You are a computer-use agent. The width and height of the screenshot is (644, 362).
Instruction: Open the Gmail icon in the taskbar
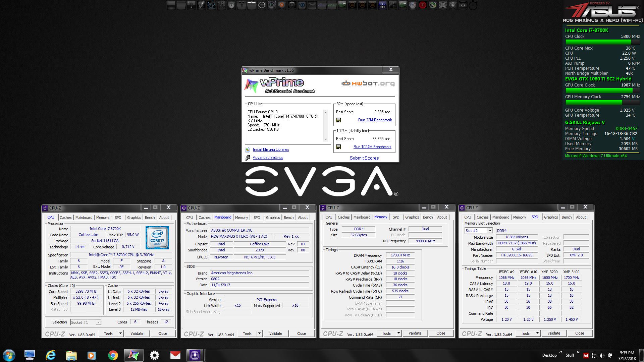[x=175, y=355]
